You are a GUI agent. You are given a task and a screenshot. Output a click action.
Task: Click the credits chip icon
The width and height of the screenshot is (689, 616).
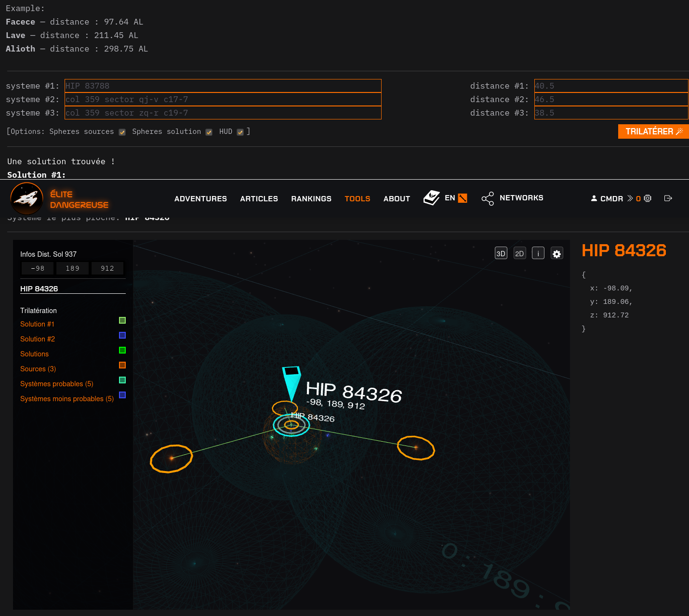pyautogui.click(x=648, y=198)
